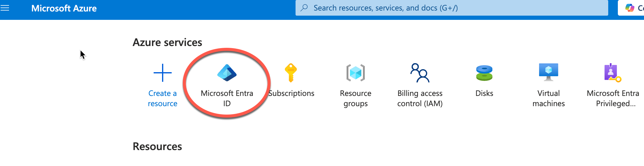Click the Resource groups label
Screen dimensions: 644x166
(356, 98)
